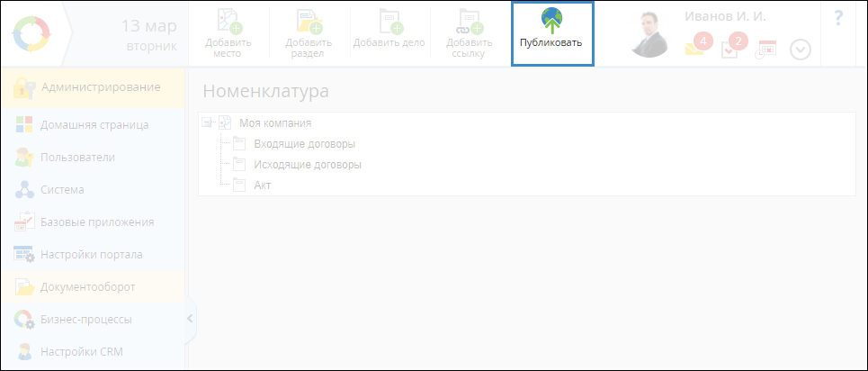The height and width of the screenshot is (371, 868).
Task: Open Документооборот section in the sidebar
Action: [x=87, y=287]
